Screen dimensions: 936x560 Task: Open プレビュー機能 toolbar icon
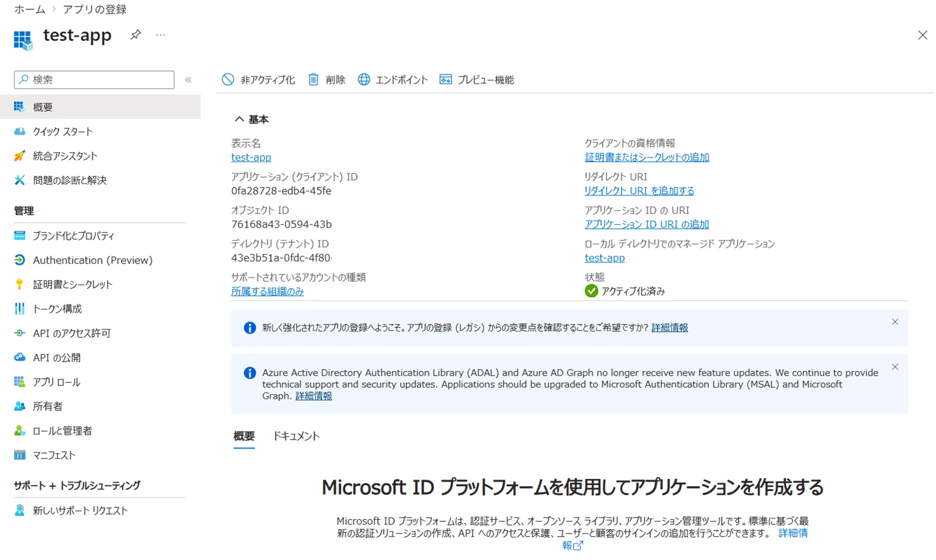pyautogui.click(x=446, y=80)
